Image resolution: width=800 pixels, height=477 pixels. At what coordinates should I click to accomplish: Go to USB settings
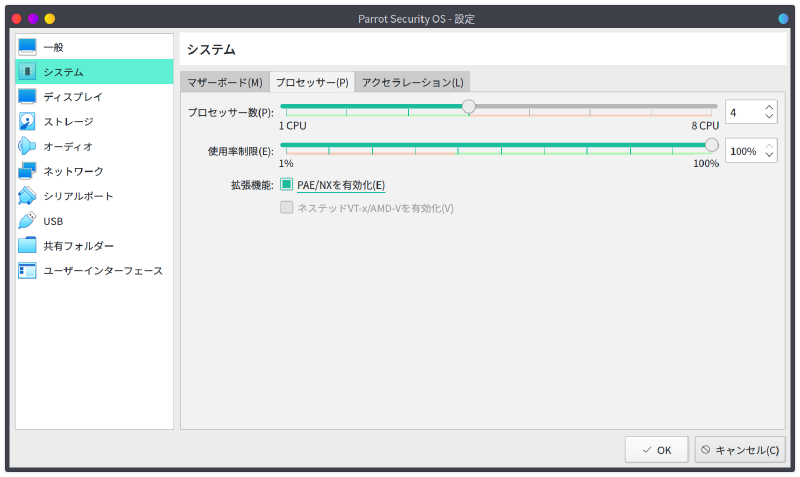click(x=94, y=221)
